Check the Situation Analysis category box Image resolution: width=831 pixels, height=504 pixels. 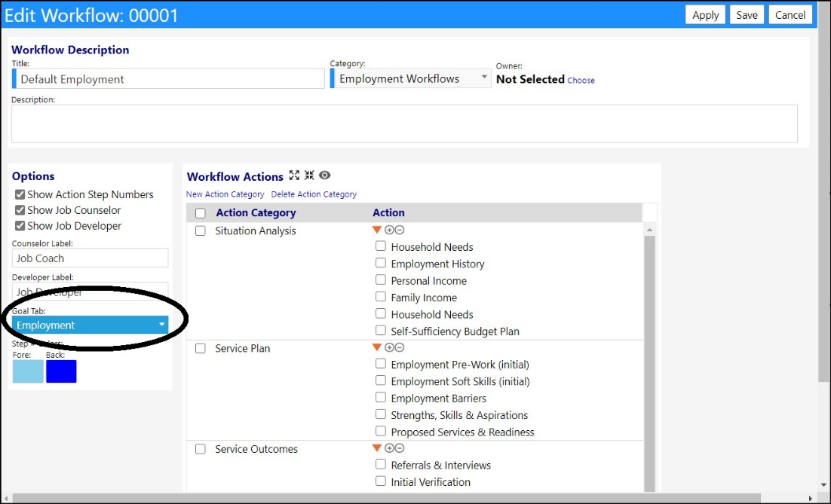tap(201, 231)
